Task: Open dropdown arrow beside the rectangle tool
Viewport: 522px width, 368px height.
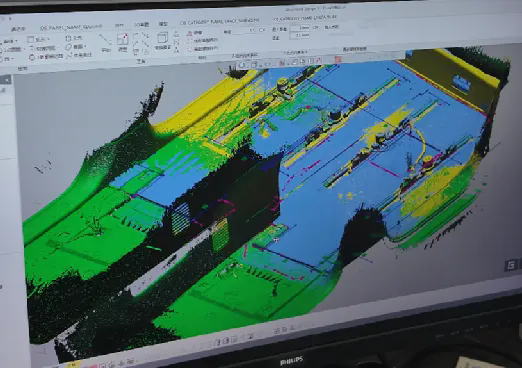Action: point(48,39)
